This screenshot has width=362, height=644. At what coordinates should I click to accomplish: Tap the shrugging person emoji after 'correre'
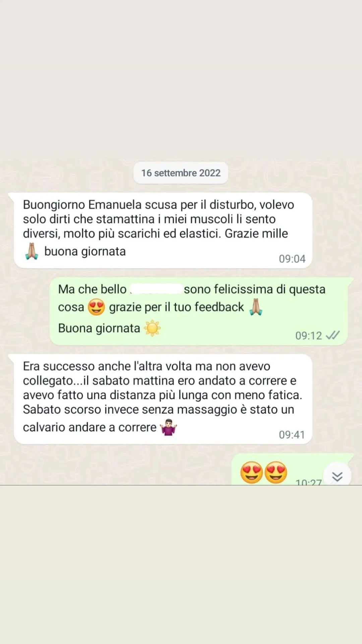pos(169,427)
